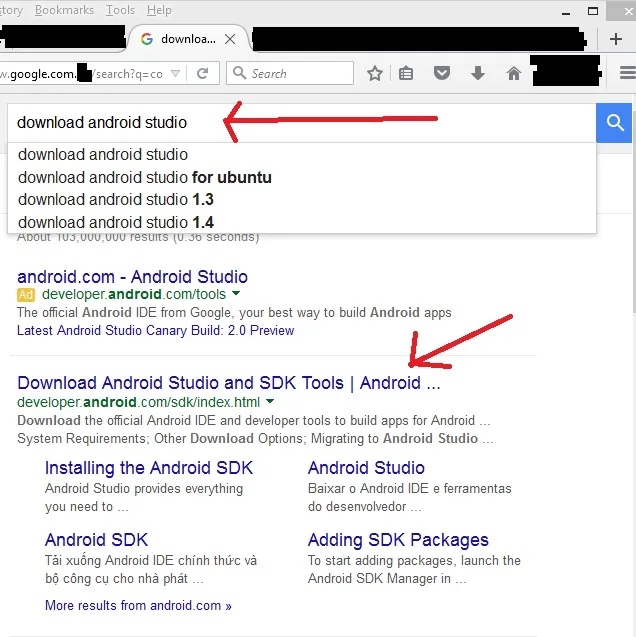Open the Bookmarks menu
The height and width of the screenshot is (637, 636).
(64, 10)
